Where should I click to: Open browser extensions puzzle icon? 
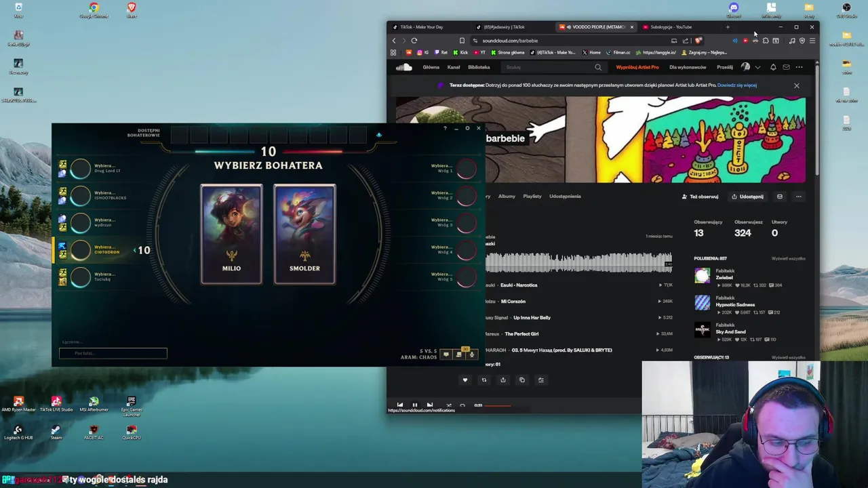pyautogui.click(x=766, y=41)
